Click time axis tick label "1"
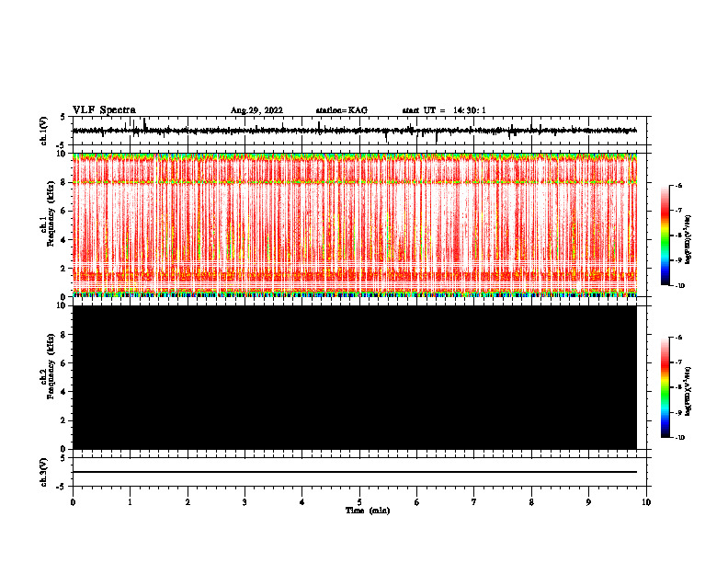 [x=130, y=502]
